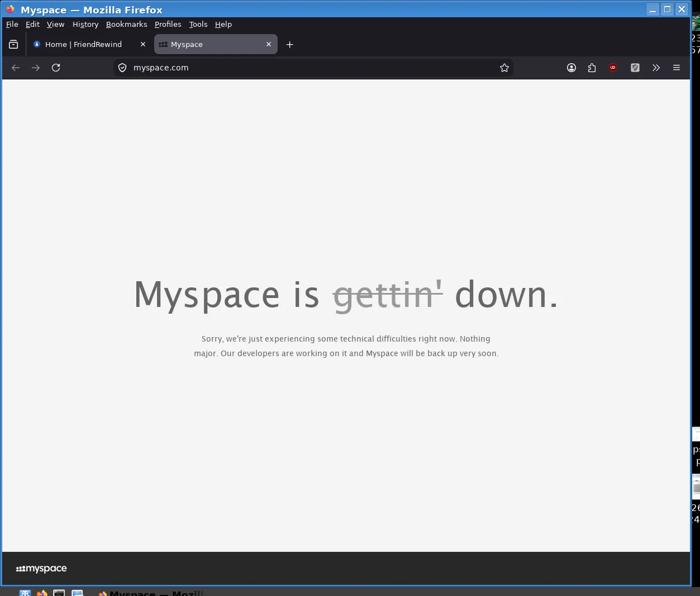Open the Firefox application hamburger menu
This screenshot has height=596, width=700.
click(677, 68)
